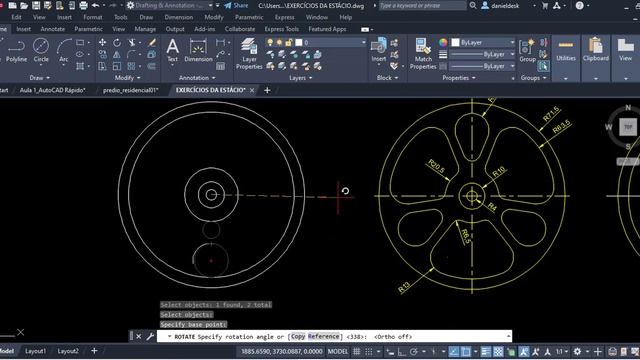Expand the Block panel dropdown
The width and height of the screenshot is (640, 360).
(387, 78)
